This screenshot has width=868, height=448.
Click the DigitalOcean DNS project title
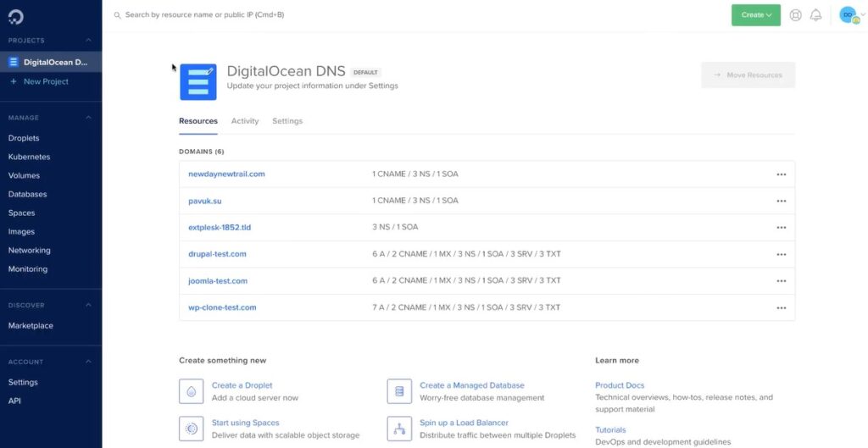click(x=287, y=71)
